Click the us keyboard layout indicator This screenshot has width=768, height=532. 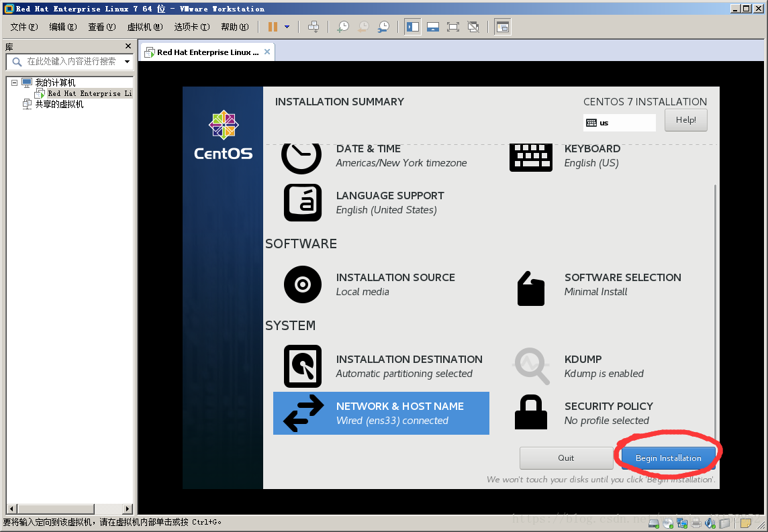pyautogui.click(x=619, y=123)
